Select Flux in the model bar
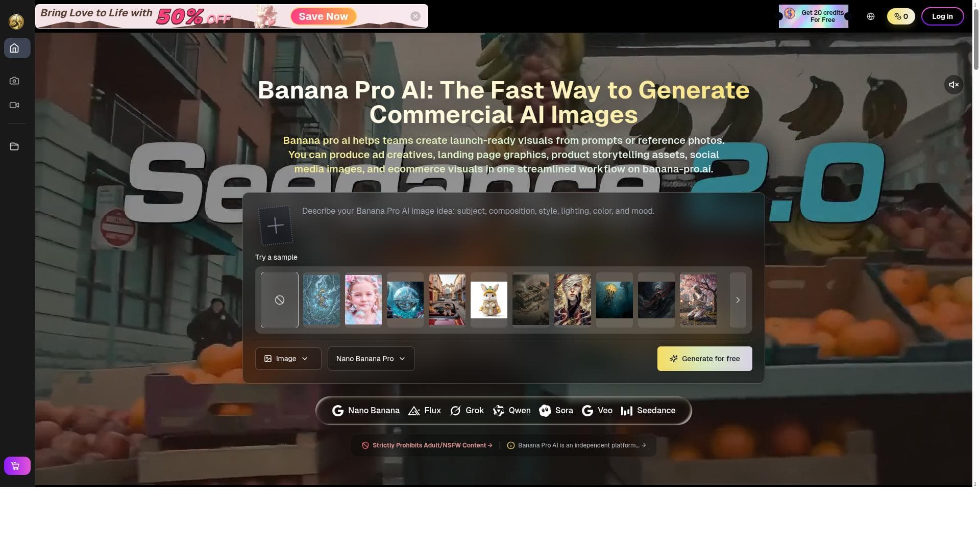The height and width of the screenshot is (551, 980). 425,411
